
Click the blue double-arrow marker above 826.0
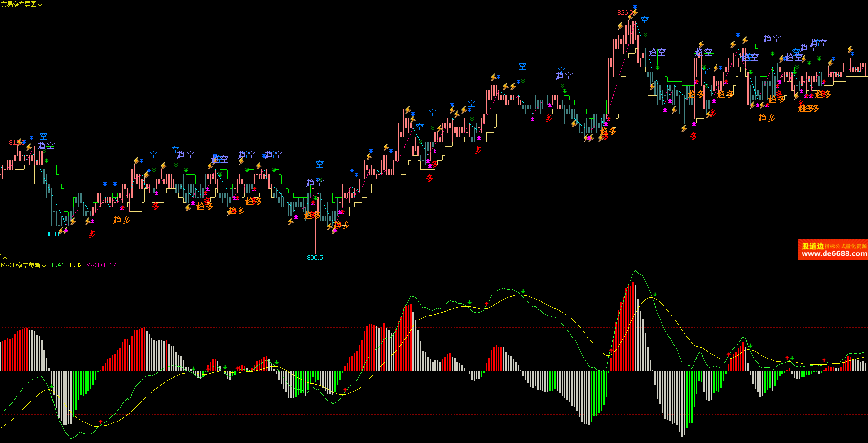tap(635, 8)
